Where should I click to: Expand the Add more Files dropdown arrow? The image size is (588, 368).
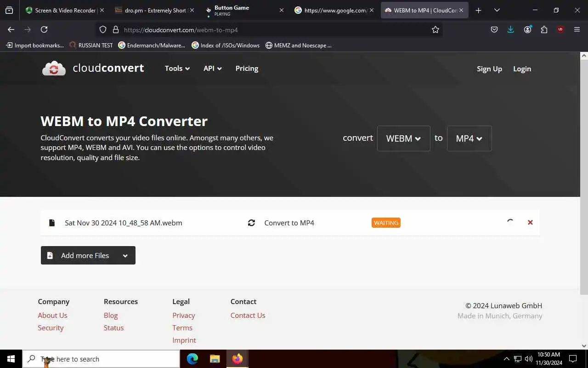(x=125, y=256)
